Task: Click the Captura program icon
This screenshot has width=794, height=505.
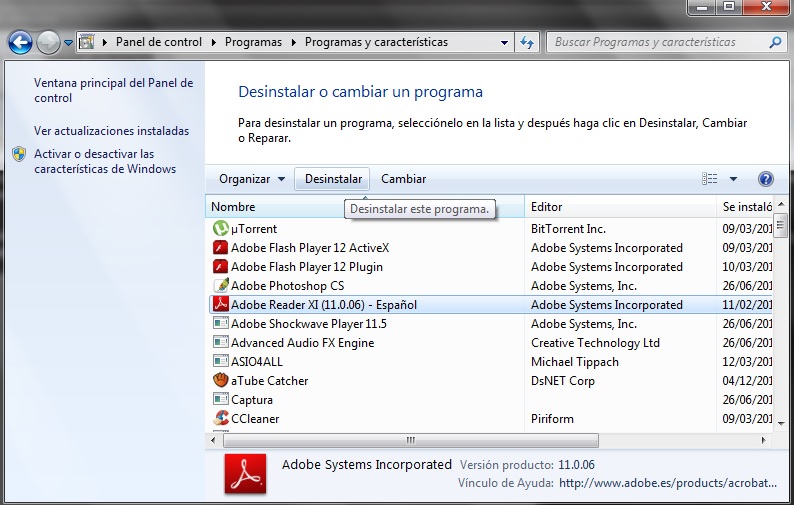Action: (x=221, y=399)
